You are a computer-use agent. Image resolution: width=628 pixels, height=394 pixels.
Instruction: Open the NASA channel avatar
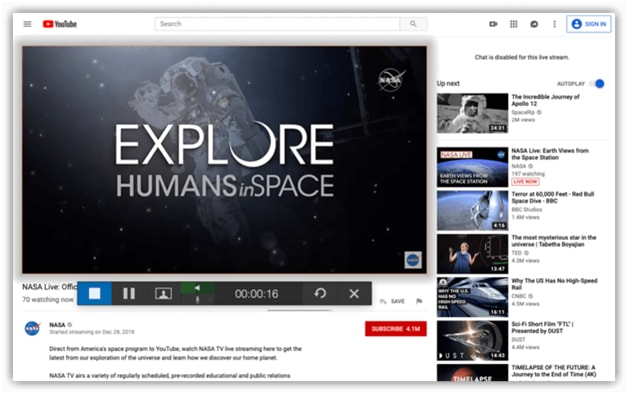(32, 328)
